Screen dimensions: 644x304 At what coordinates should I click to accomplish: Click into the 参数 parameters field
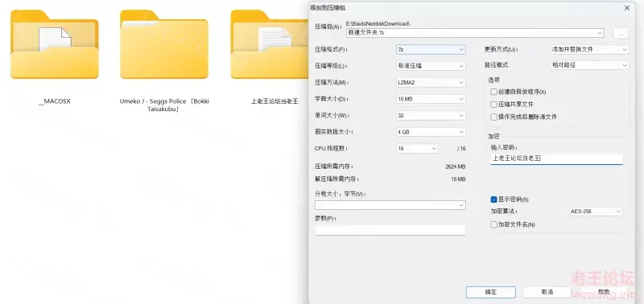coord(390,230)
